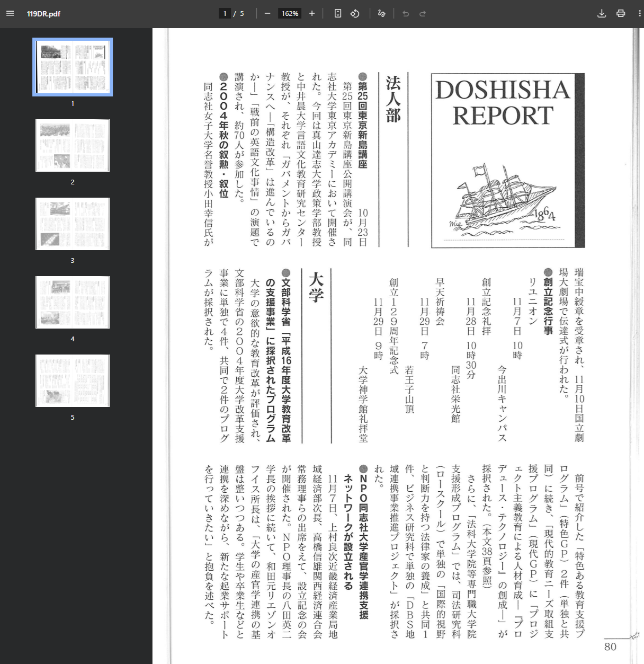Select page 1 thumbnail
644x664 pixels.
click(x=73, y=67)
